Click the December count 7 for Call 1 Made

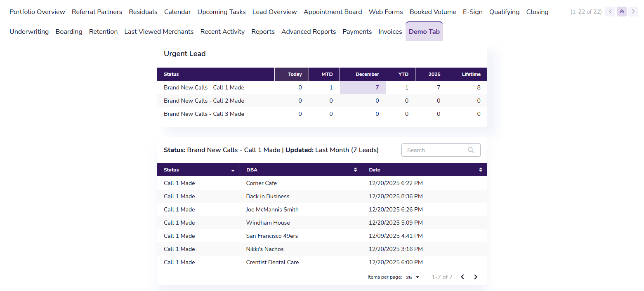point(377,87)
